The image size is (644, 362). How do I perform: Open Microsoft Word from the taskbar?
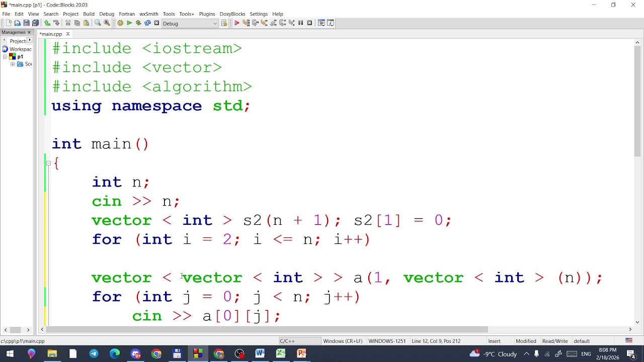point(260,354)
